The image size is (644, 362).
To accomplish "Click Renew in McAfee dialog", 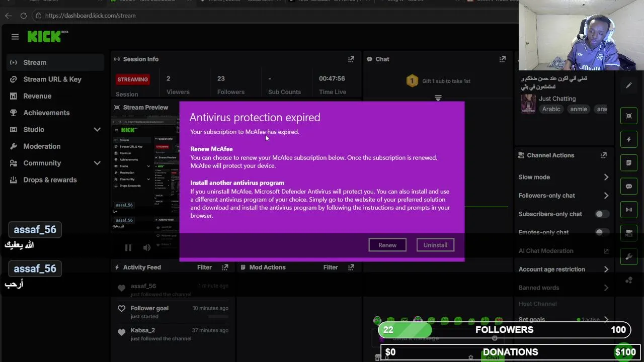I will pos(387,245).
